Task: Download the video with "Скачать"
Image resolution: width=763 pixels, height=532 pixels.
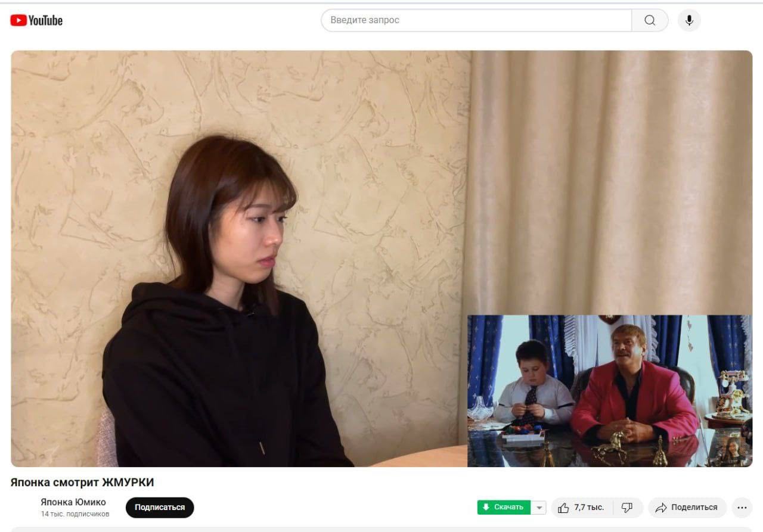Action: pos(504,508)
